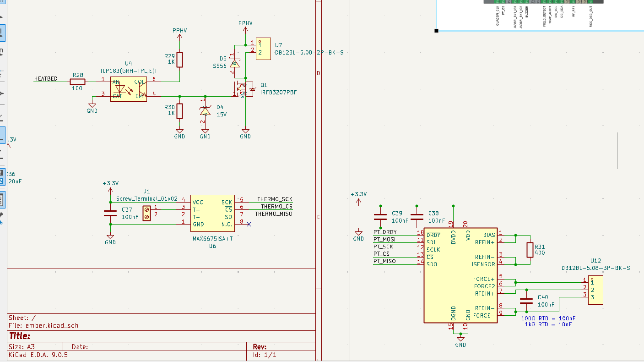Click the U12 three-pin connector symbol

pyautogui.click(x=595, y=290)
